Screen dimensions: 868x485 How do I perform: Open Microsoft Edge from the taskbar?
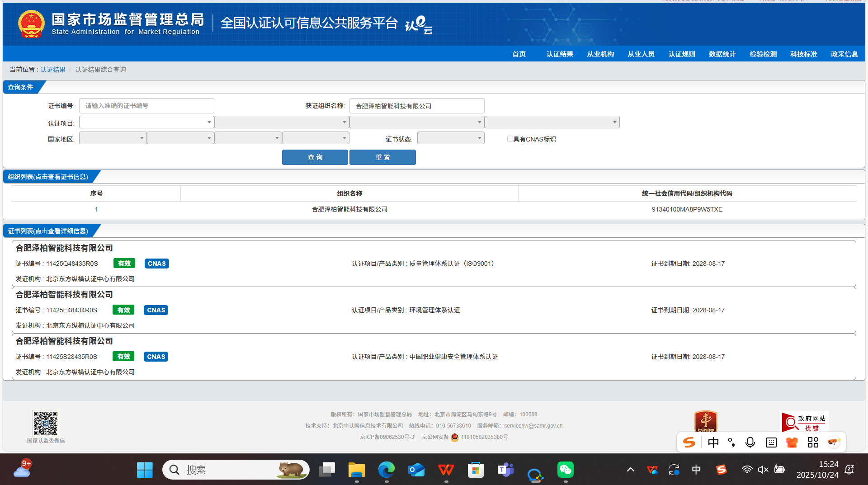pos(386,470)
